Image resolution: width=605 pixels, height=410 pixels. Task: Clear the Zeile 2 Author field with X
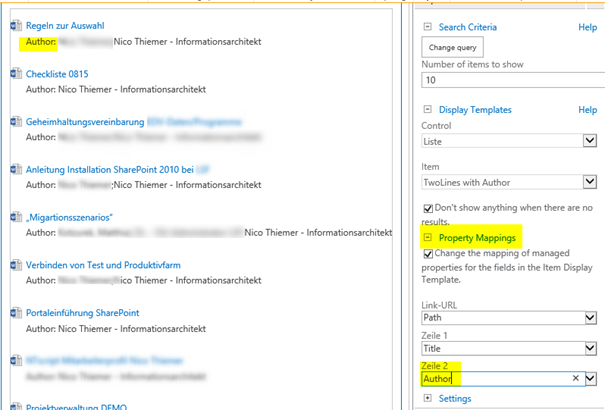575,379
